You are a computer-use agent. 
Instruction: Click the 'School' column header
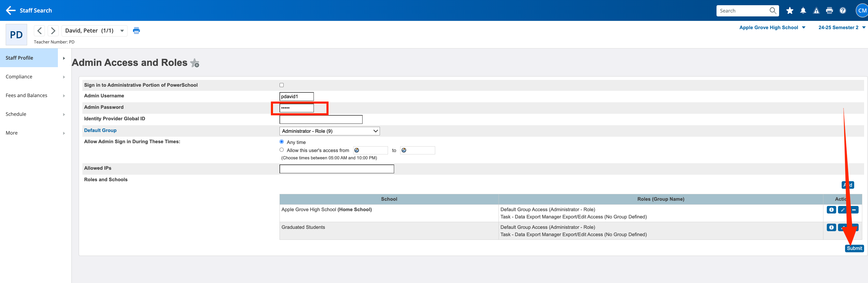tap(389, 199)
